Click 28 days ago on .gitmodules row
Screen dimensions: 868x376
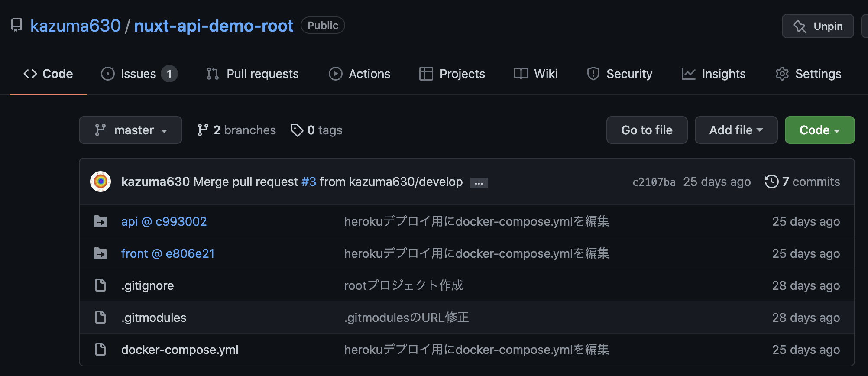[x=806, y=318]
